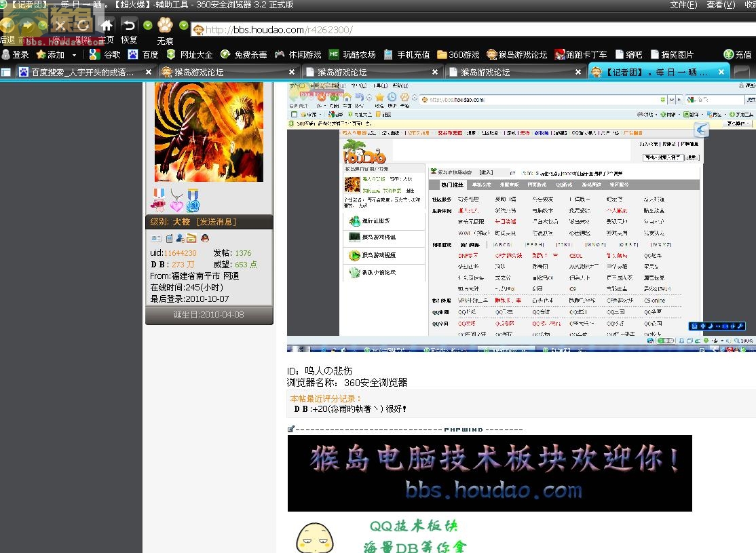The width and height of the screenshot is (756, 553).
Task: Click the QQ技术板块 green signature text
Action: pos(413,525)
